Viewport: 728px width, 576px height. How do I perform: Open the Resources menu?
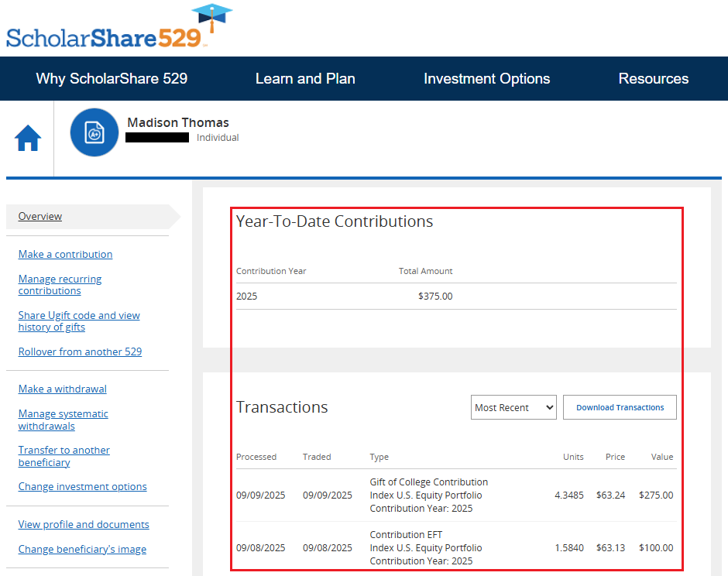(x=653, y=78)
